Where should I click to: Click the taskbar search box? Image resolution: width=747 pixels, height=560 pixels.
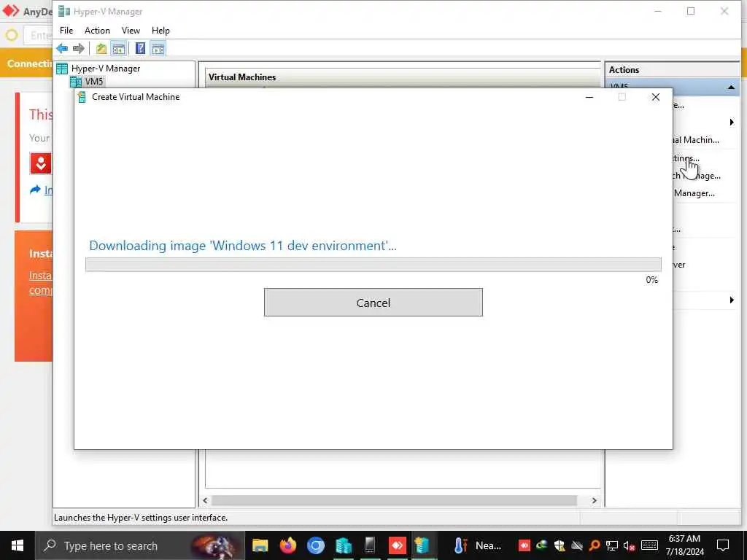pyautogui.click(x=140, y=545)
